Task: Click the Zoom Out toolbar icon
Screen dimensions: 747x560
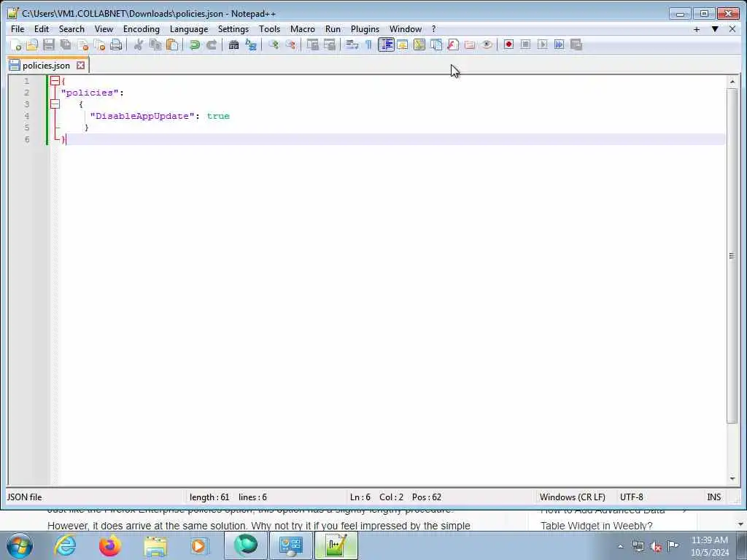Action: coord(290,44)
